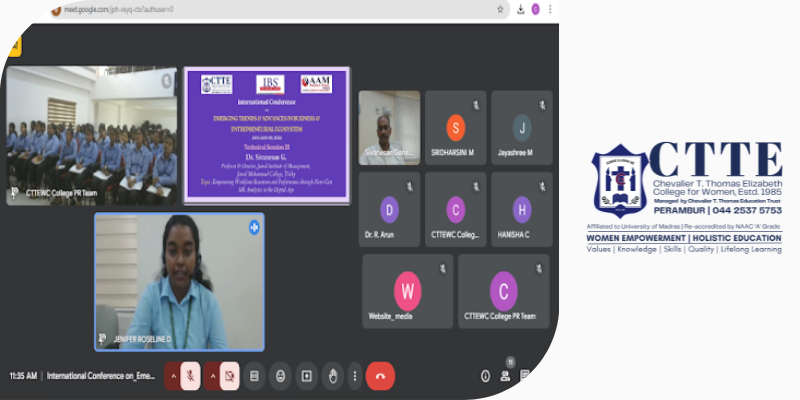Image resolution: width=800 pixels, height=400 pixels.
Task: Select SRIDHARSINI M participant tile
Action: 456,128
